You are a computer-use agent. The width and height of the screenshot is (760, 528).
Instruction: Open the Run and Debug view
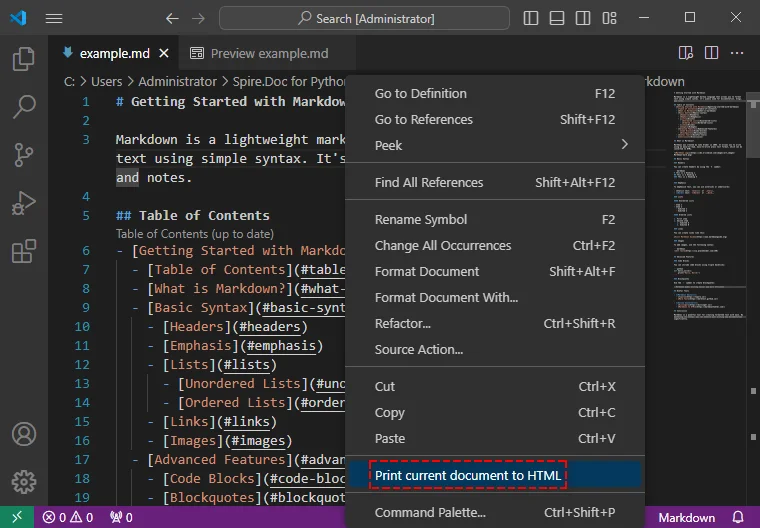point(23,204)
